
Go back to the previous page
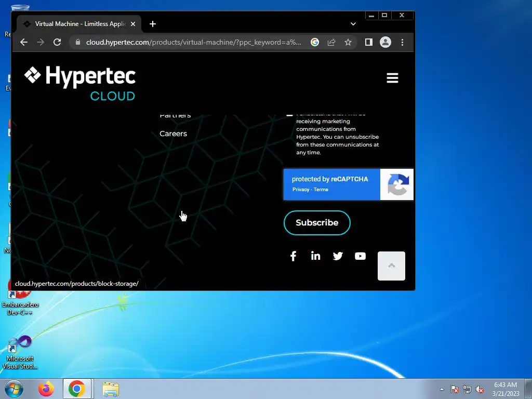tap(24, 42)
